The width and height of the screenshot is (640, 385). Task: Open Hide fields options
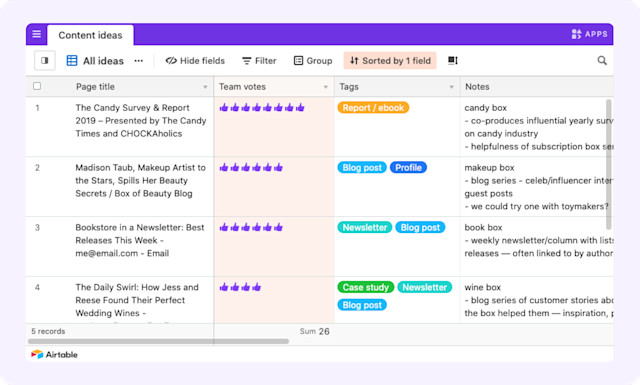(195, 60)
